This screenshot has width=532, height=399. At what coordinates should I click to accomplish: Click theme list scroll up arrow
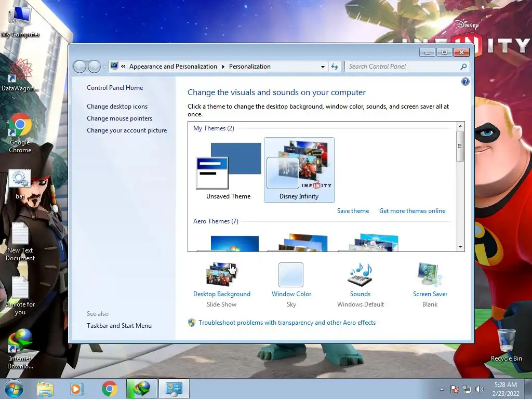pos(460,126)
